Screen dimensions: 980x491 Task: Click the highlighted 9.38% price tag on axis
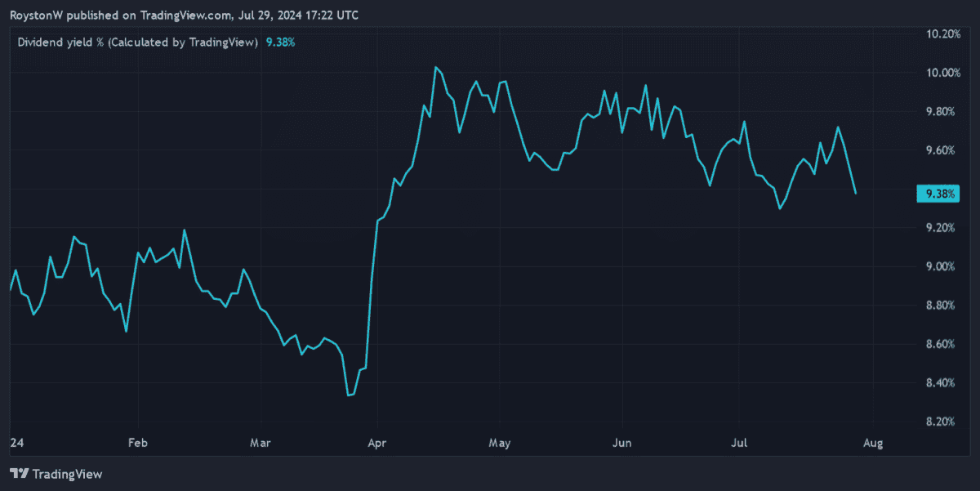[937, 194]
